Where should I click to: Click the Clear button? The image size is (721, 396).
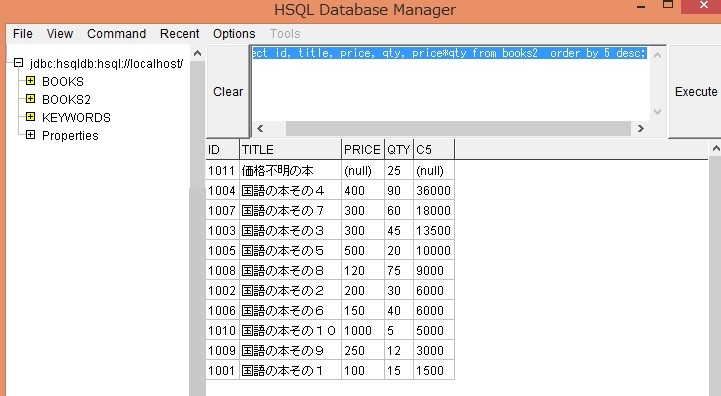tap(228, 92)
